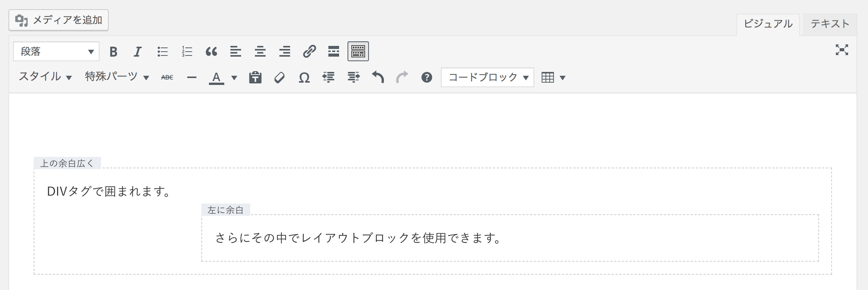868x290 pixels.
Task: Apply strikethrough formatting
Action: point(167,77)
